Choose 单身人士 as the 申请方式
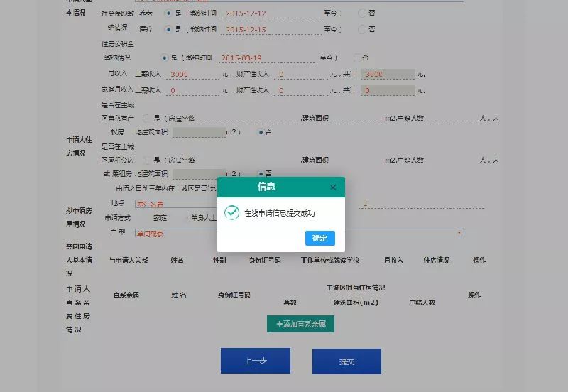This screenshot has height=392, width=568. click(204, 218)
